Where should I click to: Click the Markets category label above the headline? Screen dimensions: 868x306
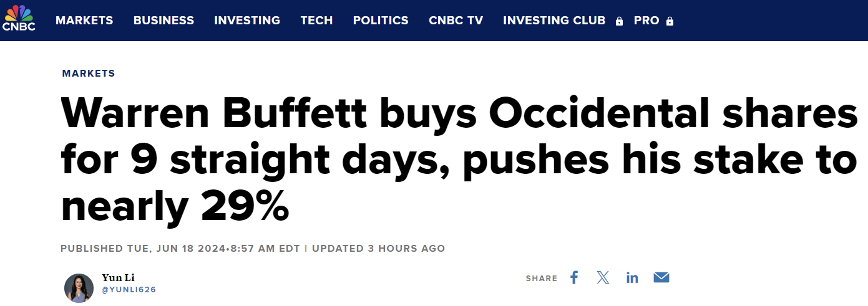[89, 74]
